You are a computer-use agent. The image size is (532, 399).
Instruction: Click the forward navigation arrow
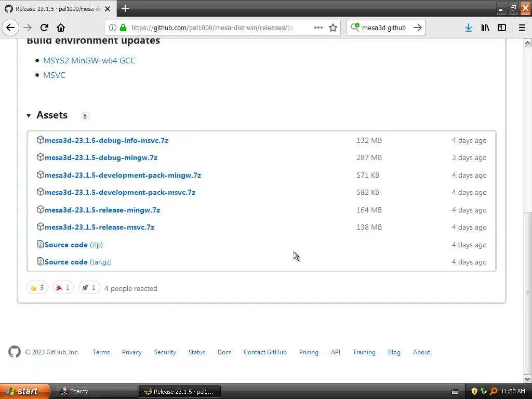tap(28, 28)
